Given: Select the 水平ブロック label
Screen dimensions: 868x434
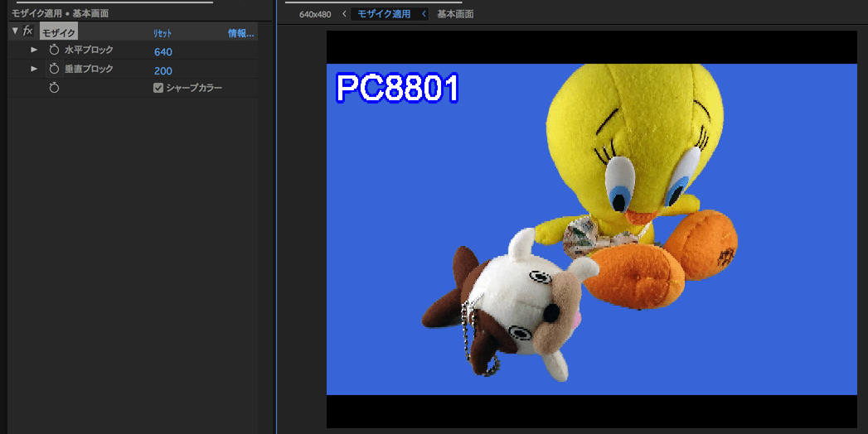Looking at the screenshot, I should 89,50.
